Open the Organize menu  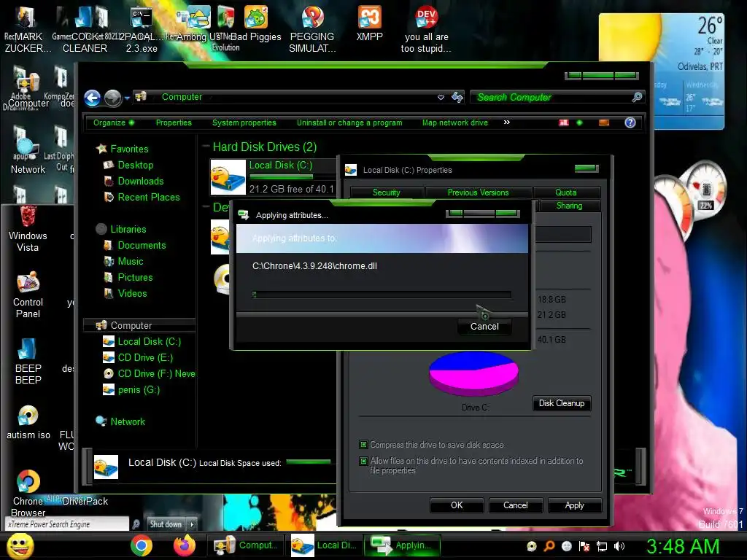click(113, 122)
